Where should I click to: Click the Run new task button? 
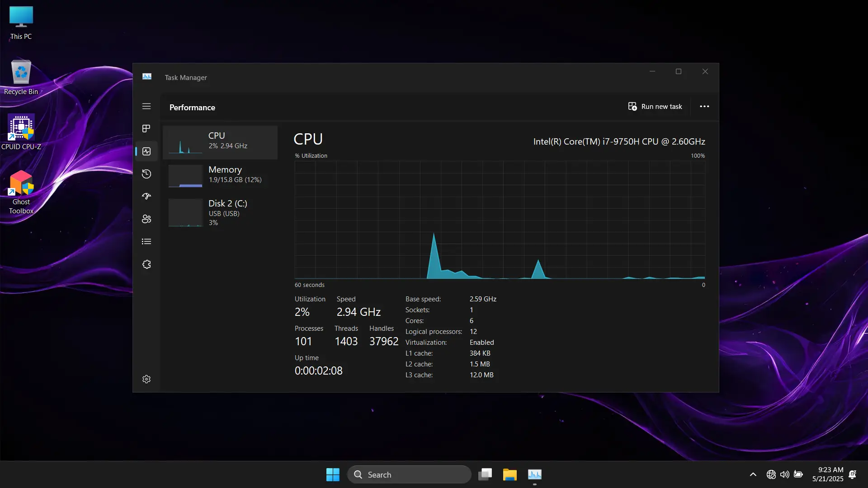655,107
